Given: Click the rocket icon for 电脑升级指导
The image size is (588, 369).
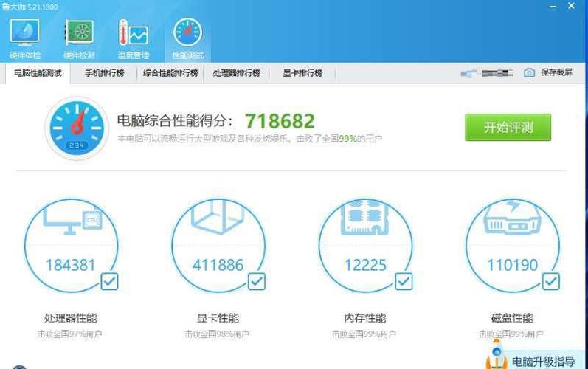Looking at the screenshot, I should pos(497,354).
